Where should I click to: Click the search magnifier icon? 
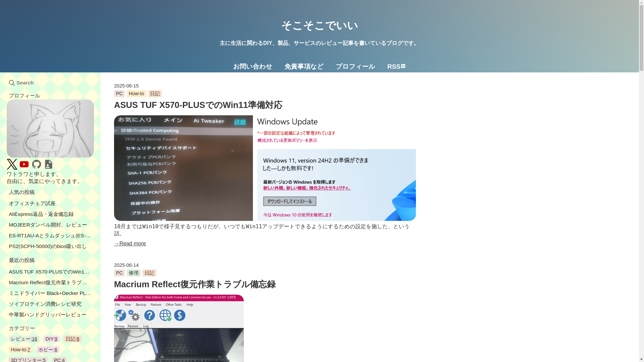coord(12,83)
